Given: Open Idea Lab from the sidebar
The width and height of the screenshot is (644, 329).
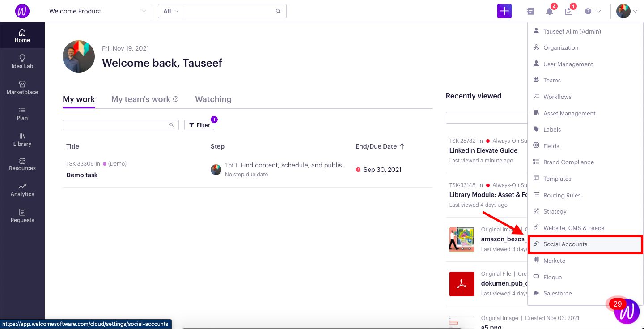Looking at the screenshot, I should pos(22,62).
